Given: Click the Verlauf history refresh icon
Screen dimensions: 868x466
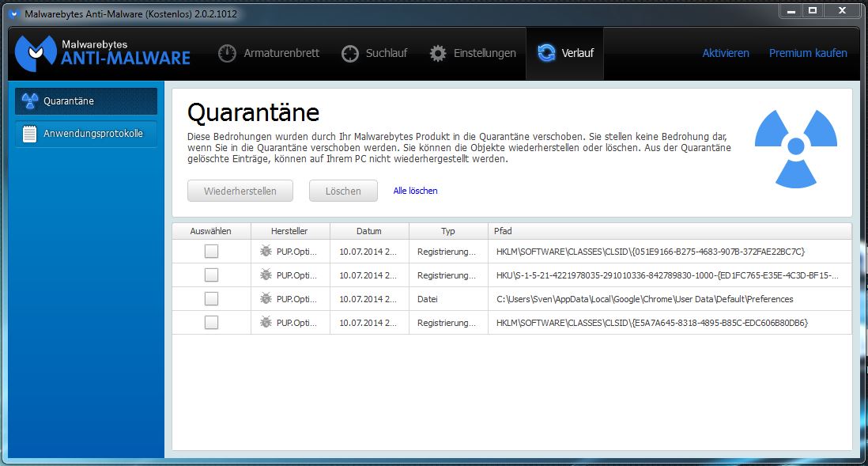Looking at the screenshot, I should tap(546, 53).
